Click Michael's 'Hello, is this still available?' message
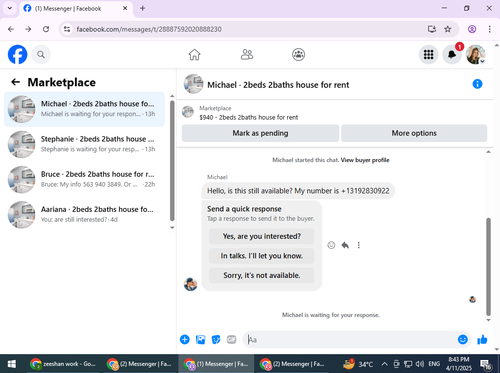The width and height of the screenshot is (500, 373). (298, 191)
